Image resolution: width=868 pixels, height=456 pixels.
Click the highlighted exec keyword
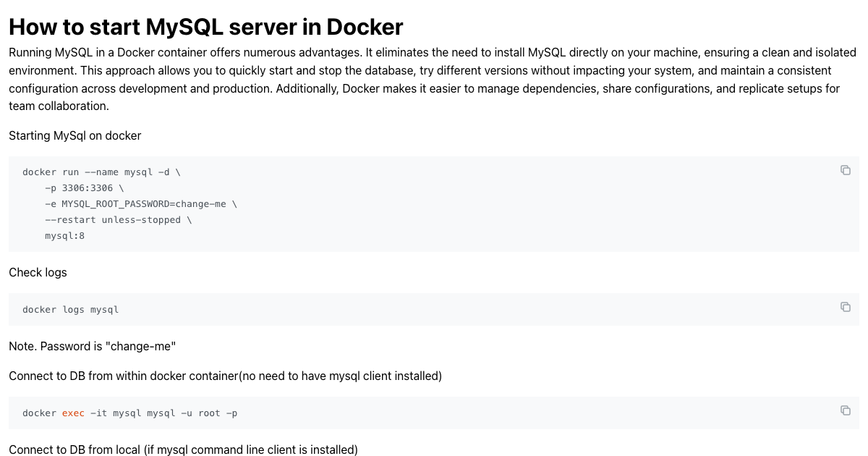coord(72,413)
